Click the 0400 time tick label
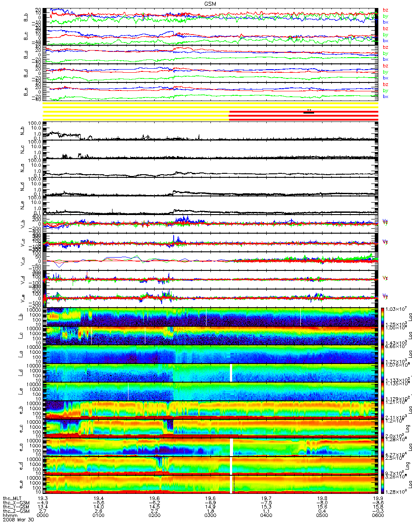This screenshot has width=412, height=532. [266, 516]
